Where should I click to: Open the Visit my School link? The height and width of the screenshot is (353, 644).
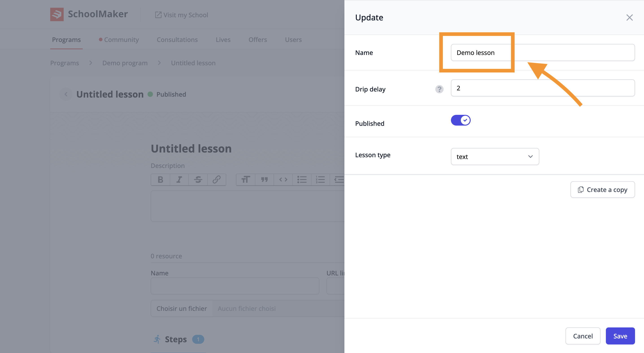[x=181, y=15]
